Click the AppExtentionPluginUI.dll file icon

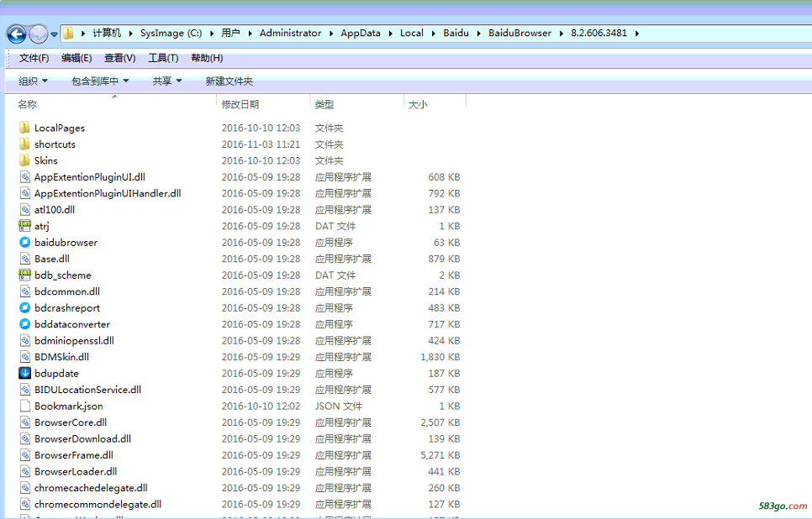(25, 177)
